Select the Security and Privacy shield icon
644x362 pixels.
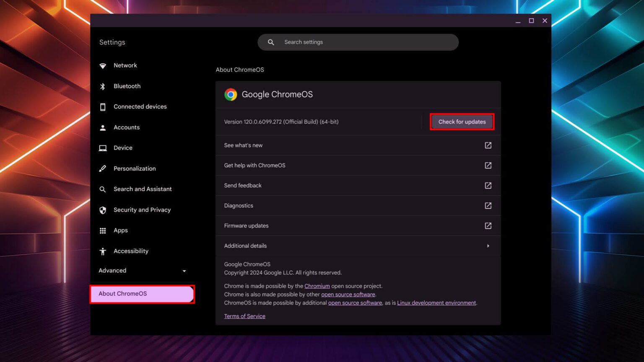tap(103, 209)
